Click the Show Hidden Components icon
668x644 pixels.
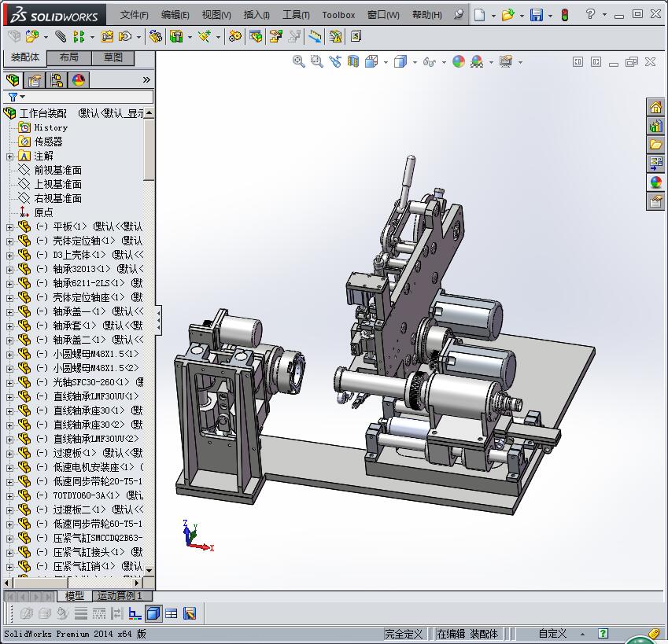pyautogui.click(x=156, y=37)
